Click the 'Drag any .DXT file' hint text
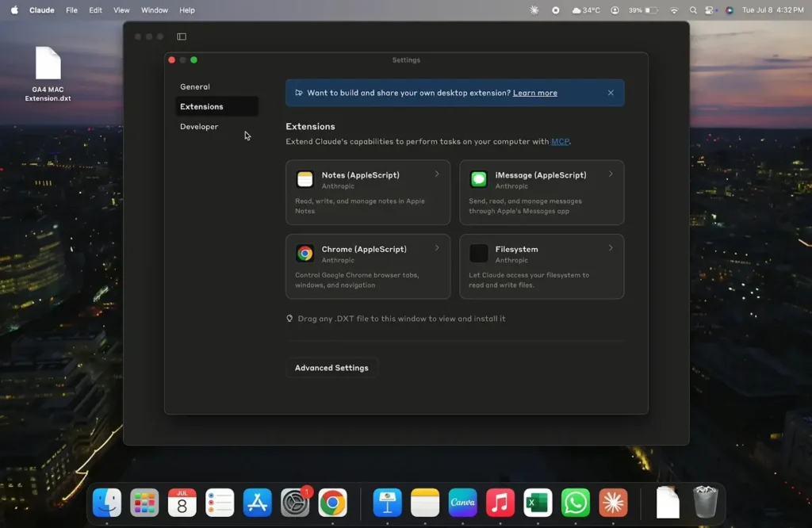 [x=401, y=319]
